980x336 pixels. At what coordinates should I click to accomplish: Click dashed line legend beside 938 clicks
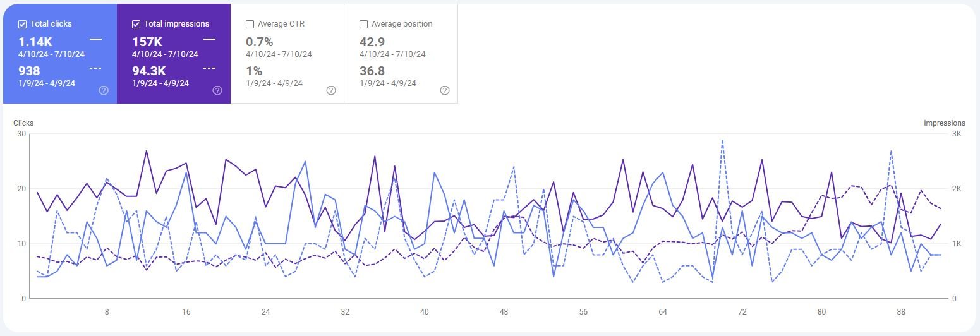tap(95, 68)
